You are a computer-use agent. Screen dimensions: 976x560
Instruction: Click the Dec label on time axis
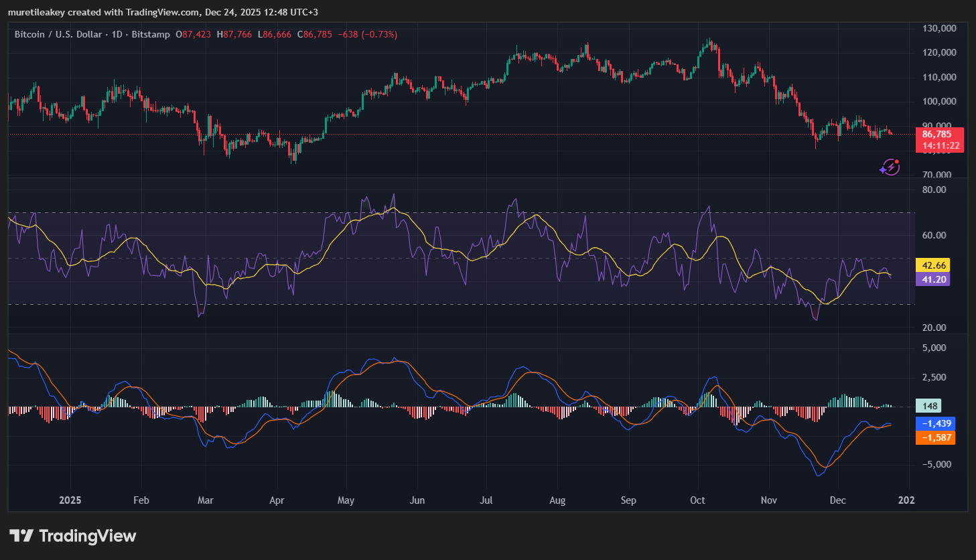pos(837,500)
